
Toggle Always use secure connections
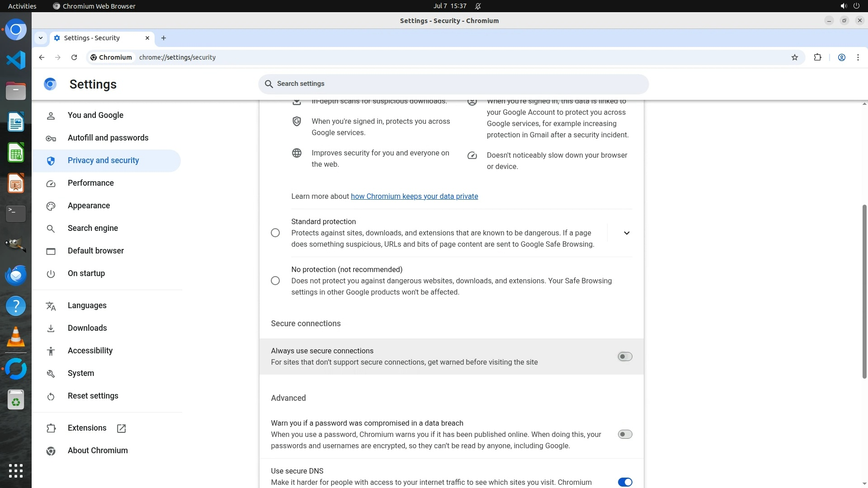coord(624,357)
